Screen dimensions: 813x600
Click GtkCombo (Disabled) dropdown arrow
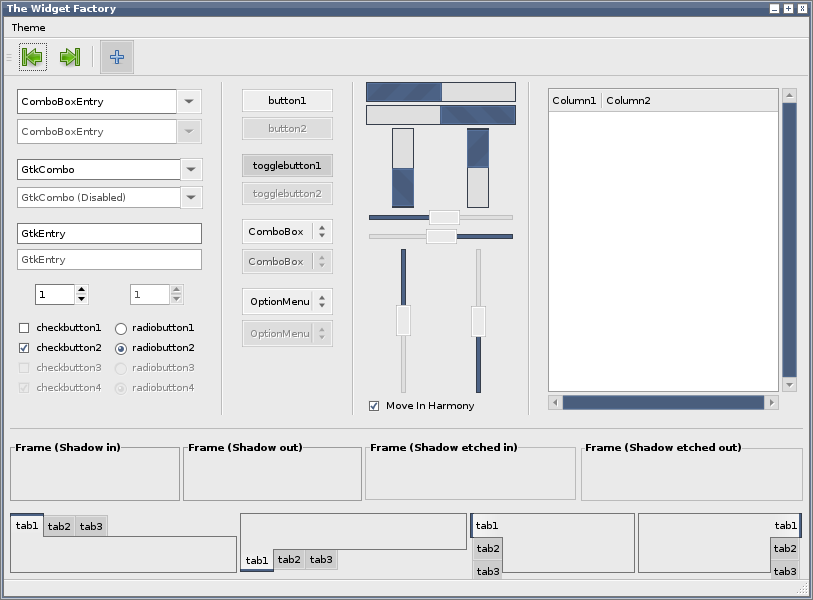click(191, 198)
